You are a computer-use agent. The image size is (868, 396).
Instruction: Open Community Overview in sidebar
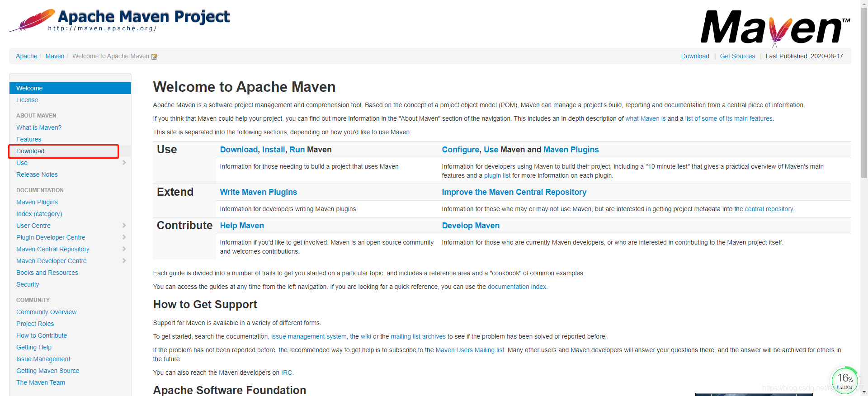click(x=47, y=312)
